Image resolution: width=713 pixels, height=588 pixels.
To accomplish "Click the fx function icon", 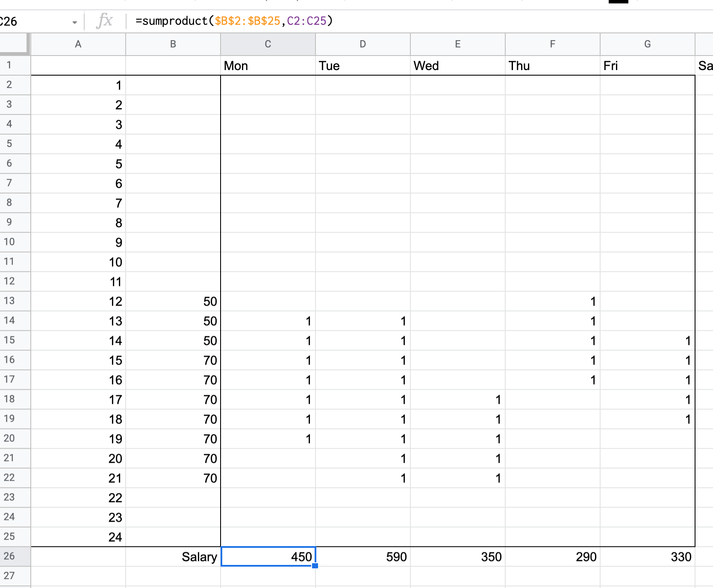I will [105, 21].
